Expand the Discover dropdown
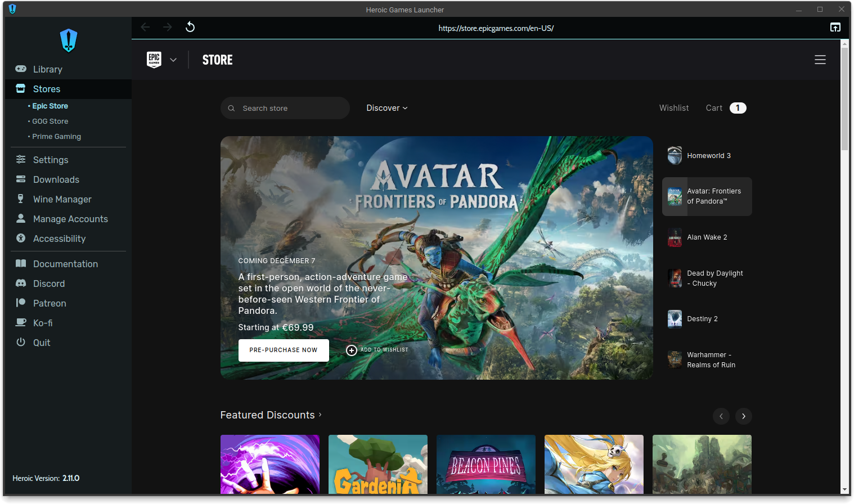The width and height of the screenshot is (854, 504). pos(386,108)
